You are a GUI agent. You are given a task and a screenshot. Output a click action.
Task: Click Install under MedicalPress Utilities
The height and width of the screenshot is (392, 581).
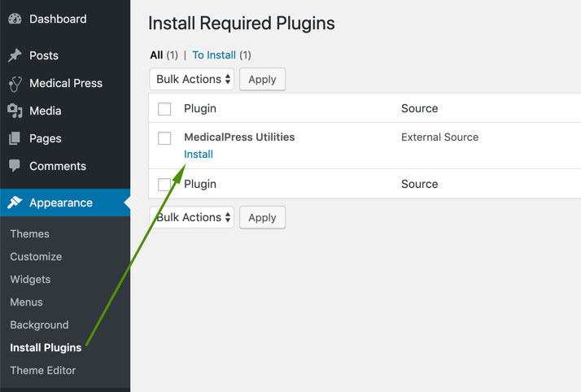(x=199, y=154)
